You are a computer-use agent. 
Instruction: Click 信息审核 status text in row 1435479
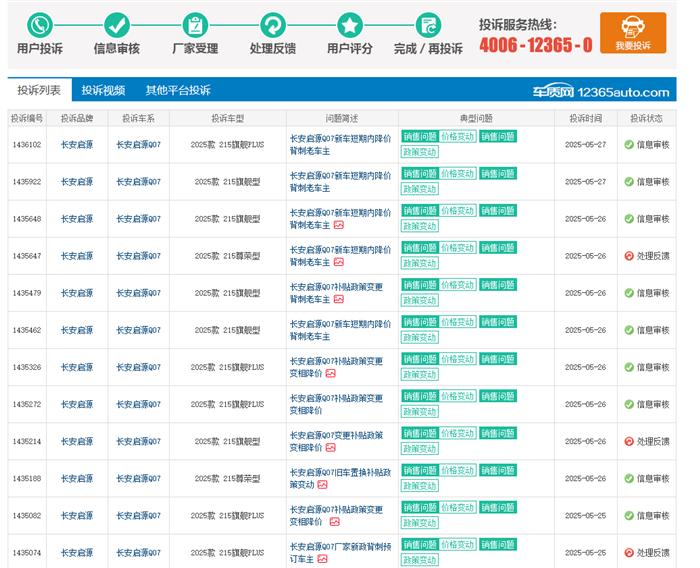(653, 293)
